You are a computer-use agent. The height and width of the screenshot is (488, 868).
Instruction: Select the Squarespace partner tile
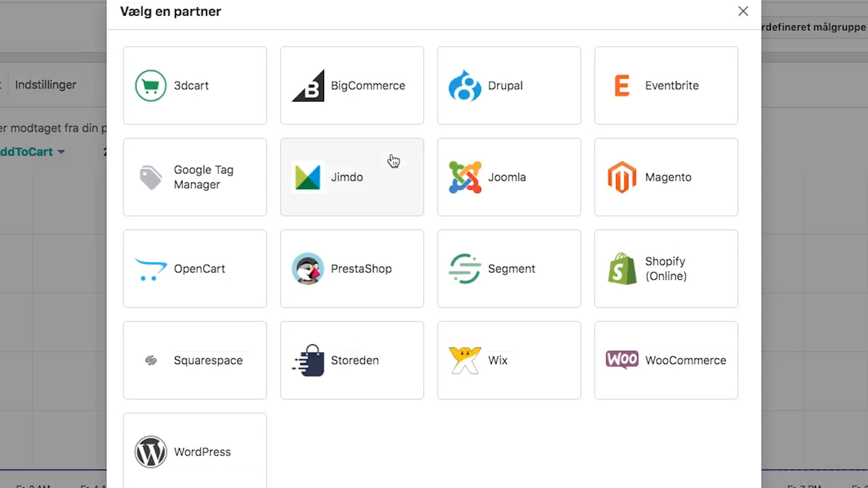click(x=195, y=360)
